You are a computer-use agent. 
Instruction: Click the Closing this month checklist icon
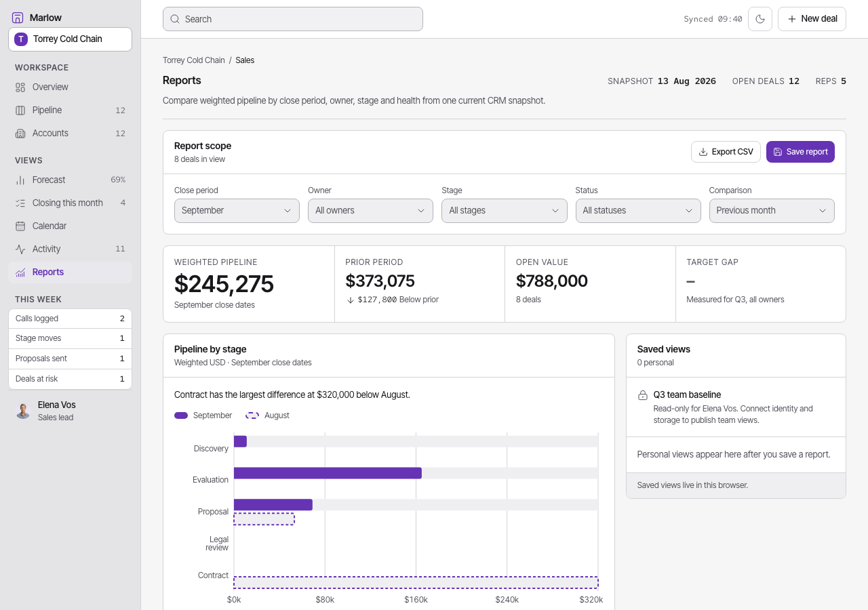[x=20, y=203]
